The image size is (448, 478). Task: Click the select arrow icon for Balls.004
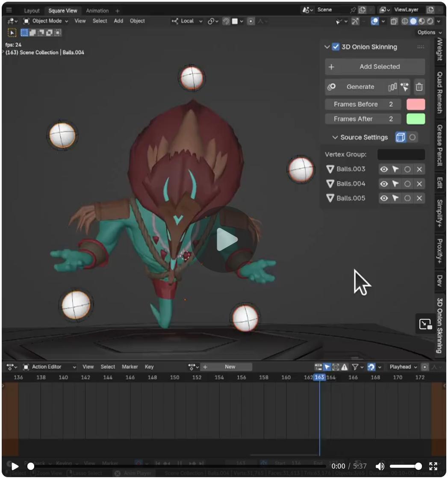pos(395,184)
